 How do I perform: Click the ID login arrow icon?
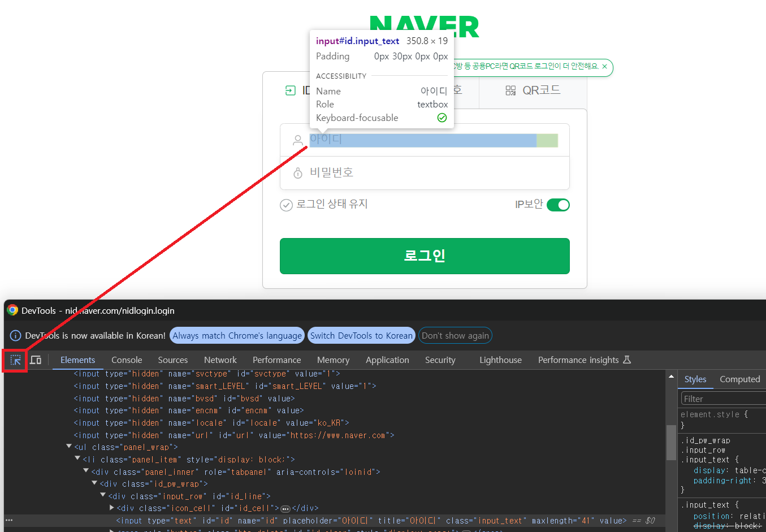[x=291, y=90]
